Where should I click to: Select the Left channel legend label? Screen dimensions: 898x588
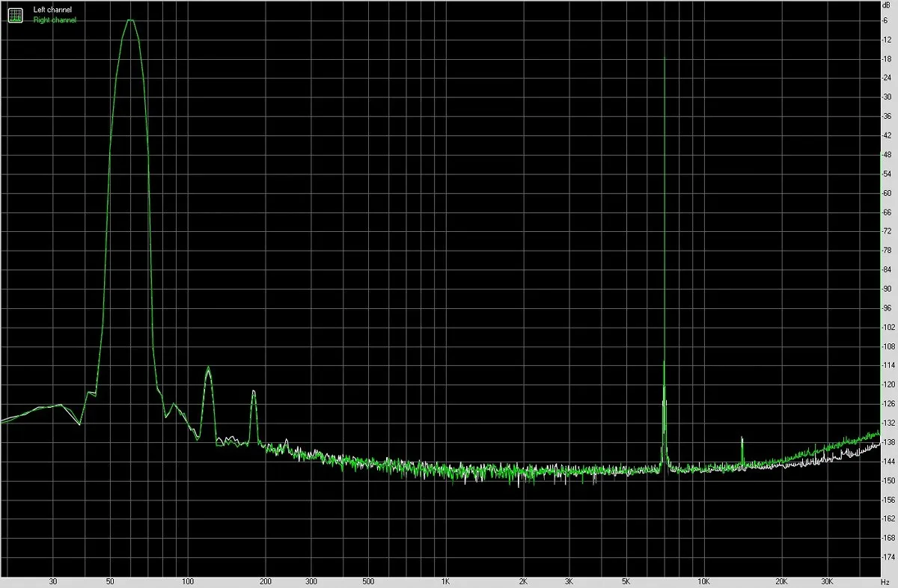tap(53, 10)
